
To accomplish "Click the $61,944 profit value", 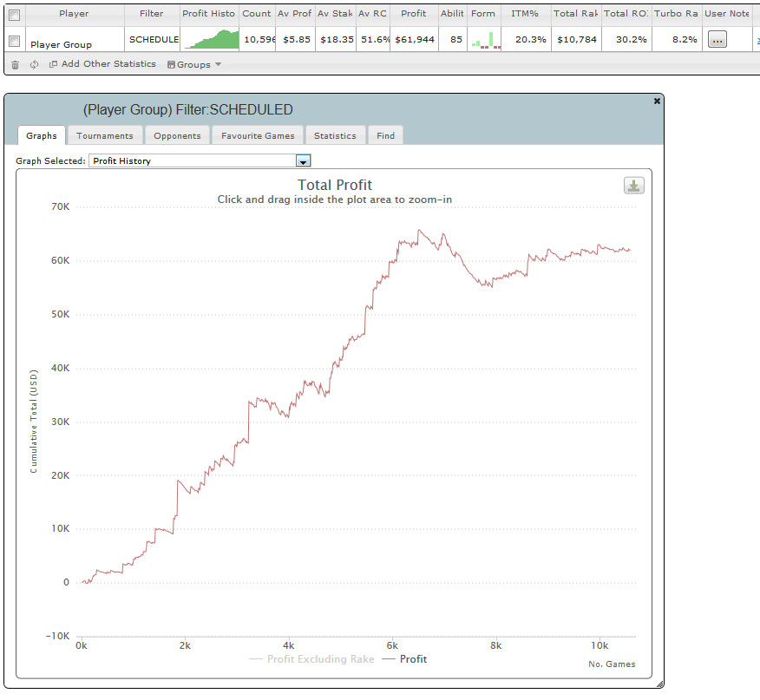I will pyautogui.click(x=415, y=40).
